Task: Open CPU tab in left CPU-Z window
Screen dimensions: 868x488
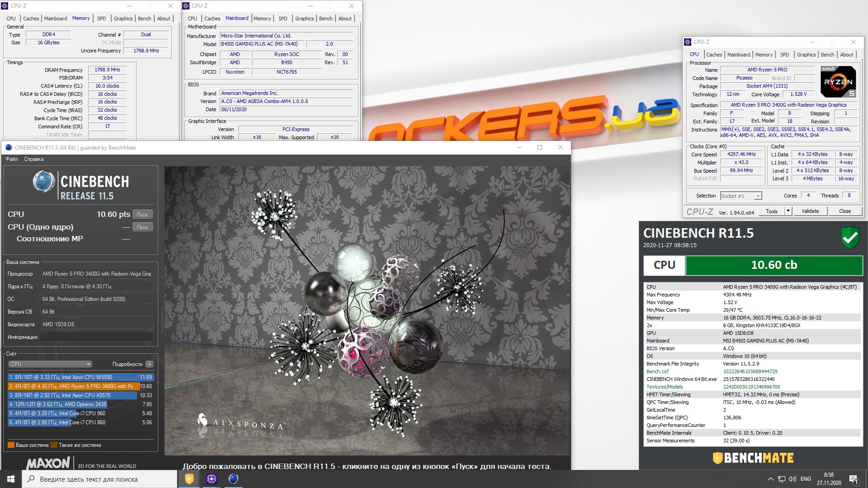Action: tap(11, 19)
